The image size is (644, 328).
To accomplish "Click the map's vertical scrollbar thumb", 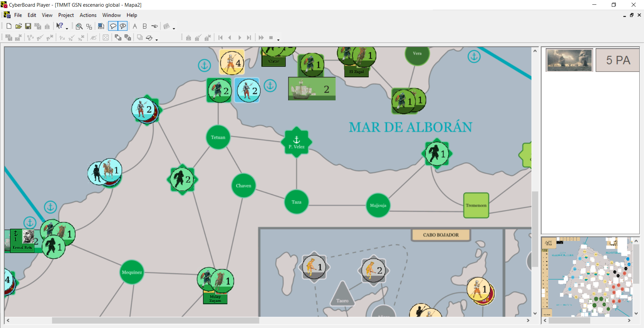I will coord(535,229).
